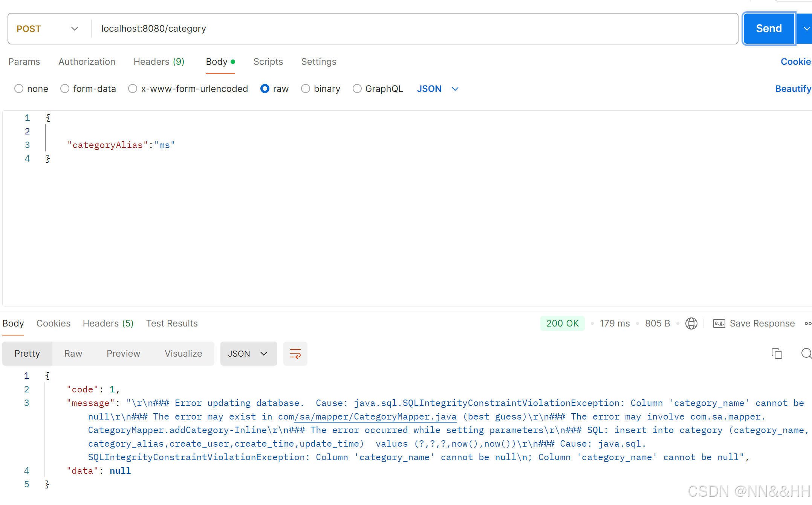Select the Preview response view
The width and height of the screenshot is (812, 505).
[123, 353]
